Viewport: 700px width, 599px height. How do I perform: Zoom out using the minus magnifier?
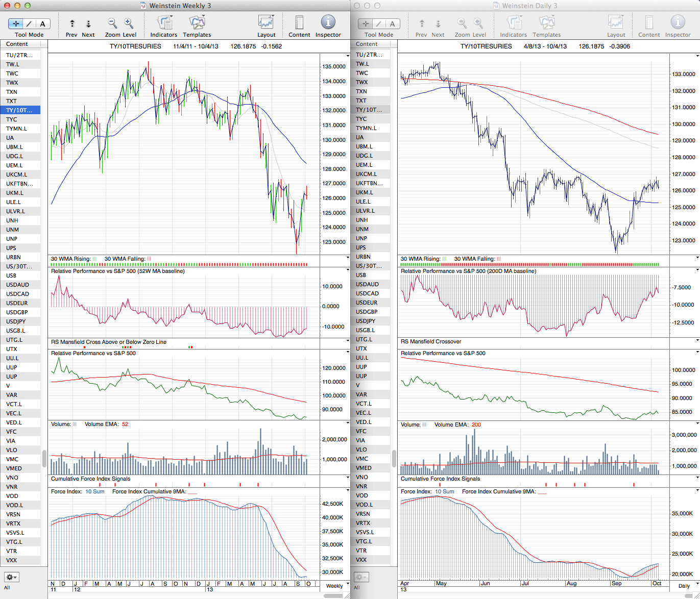tap(112, 23)
